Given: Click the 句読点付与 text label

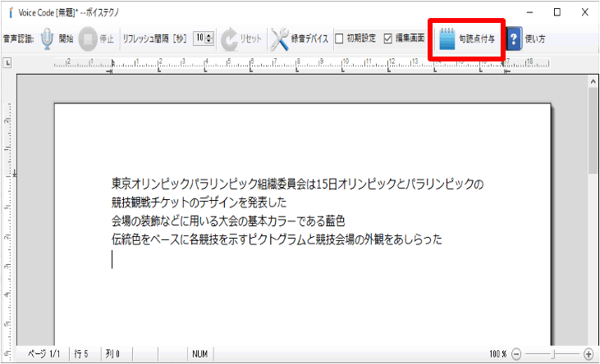Looking at the screenshot, I should 477,39.
